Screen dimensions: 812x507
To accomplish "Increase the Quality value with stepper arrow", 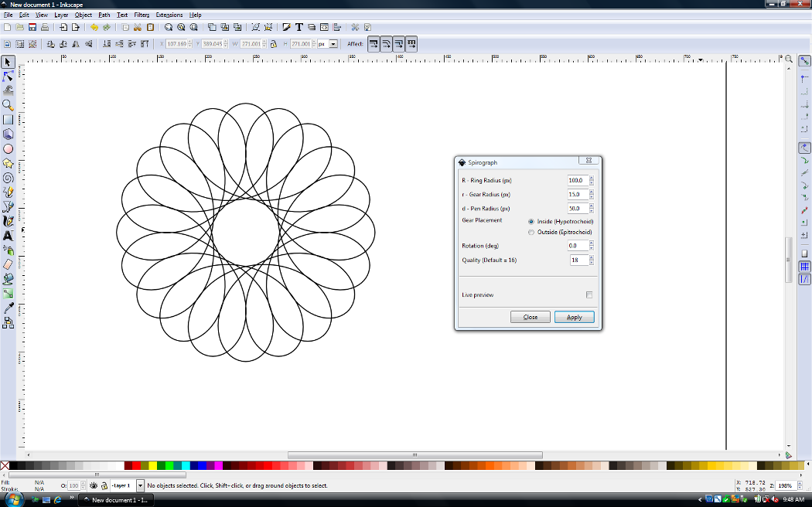I will [x=592, y=258].
